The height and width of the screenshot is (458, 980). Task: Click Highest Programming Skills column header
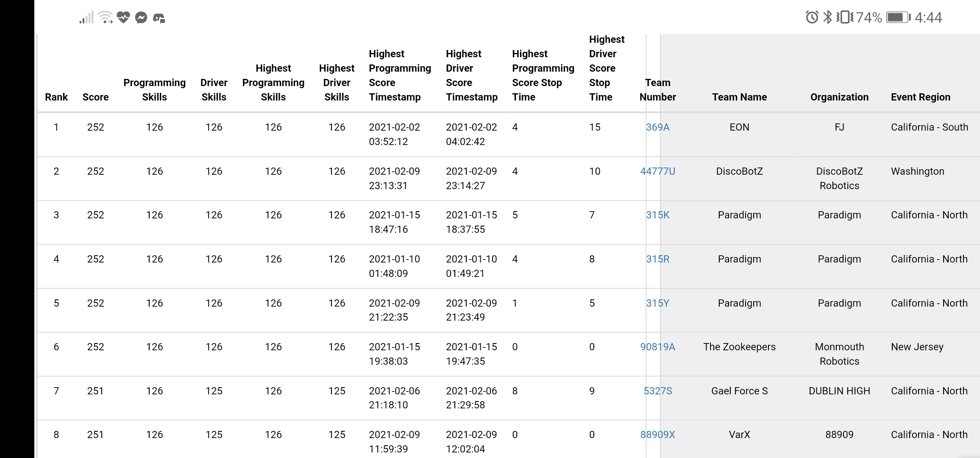pyautogui.click(x=273, y=83)
